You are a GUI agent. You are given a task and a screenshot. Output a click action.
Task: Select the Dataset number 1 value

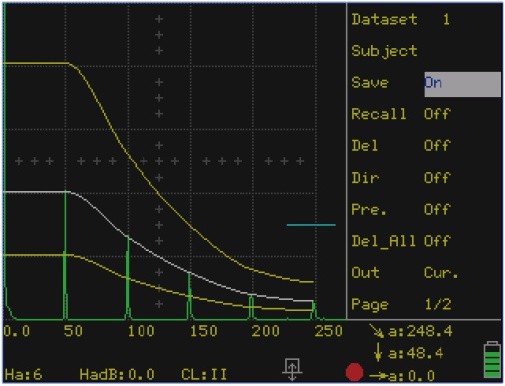pyautogui.click(x=446, y=20)
